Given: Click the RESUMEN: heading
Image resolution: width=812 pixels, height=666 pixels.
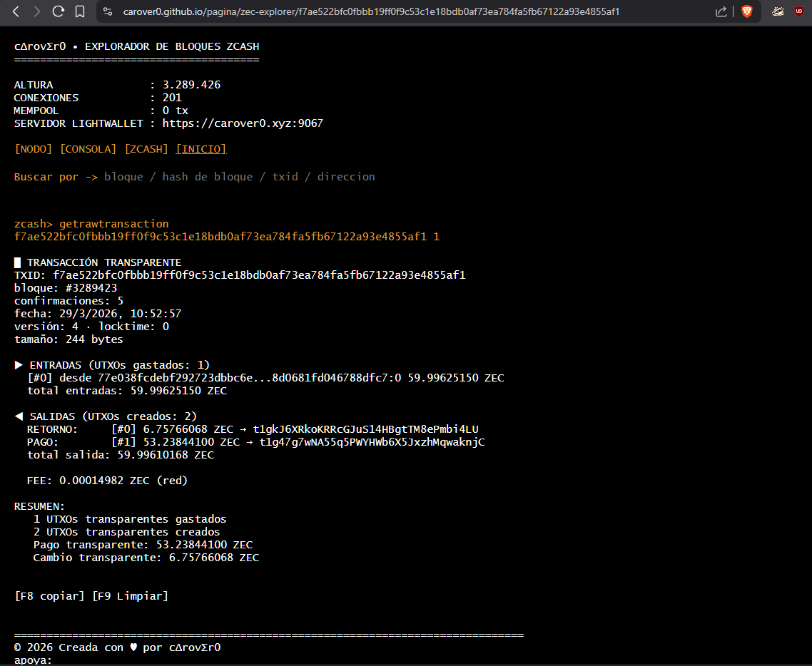Looking at the screenshot, I should 39,506.
